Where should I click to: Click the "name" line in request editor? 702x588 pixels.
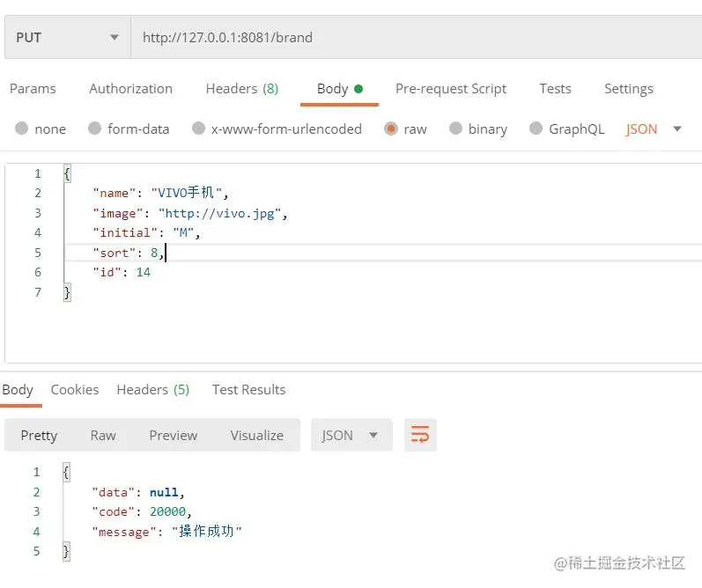coord(160,193)
